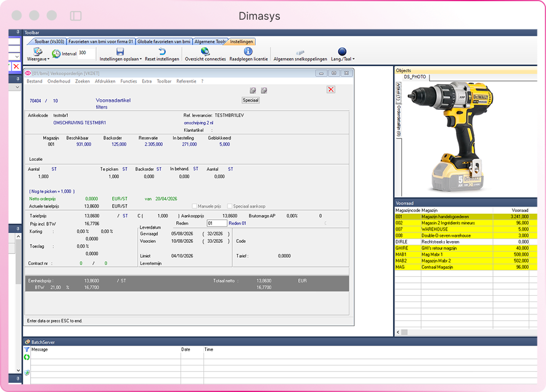Select Voorraad row MAG Centraal Magazijn
The height and width of the screenshot is (392, 546).
466,267
